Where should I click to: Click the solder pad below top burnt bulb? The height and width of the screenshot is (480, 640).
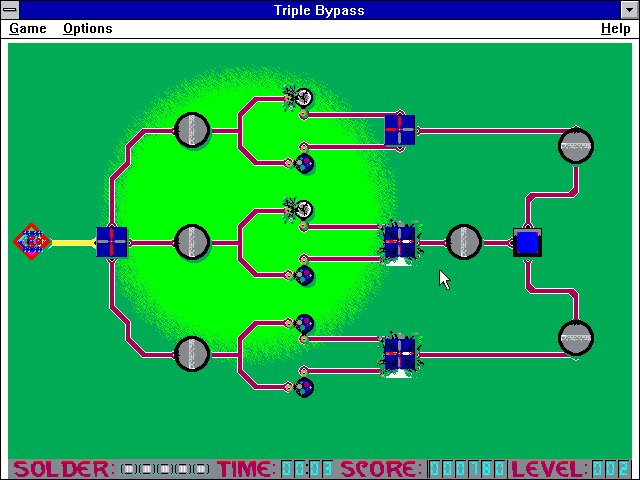[x=303, y=113]
